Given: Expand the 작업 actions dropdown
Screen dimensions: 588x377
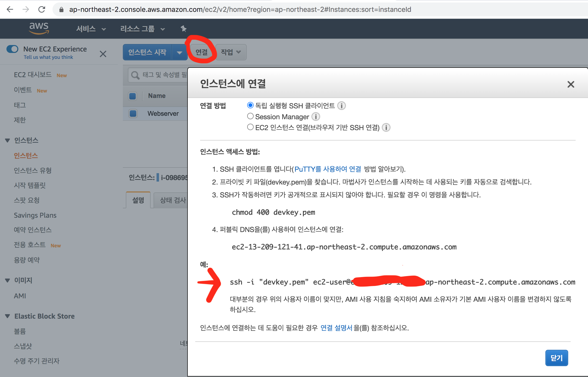Looking at the screenshot, I should click(231, 52).
